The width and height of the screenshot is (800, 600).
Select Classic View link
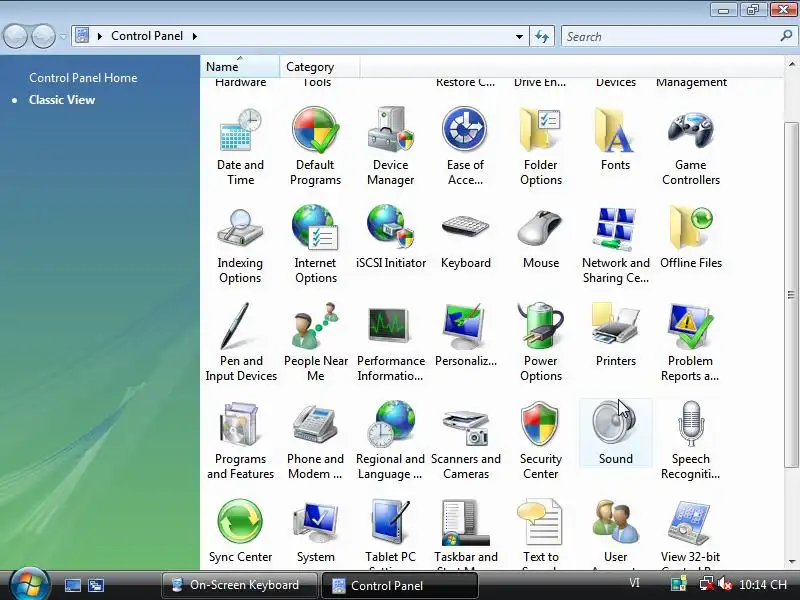[62, 99]
